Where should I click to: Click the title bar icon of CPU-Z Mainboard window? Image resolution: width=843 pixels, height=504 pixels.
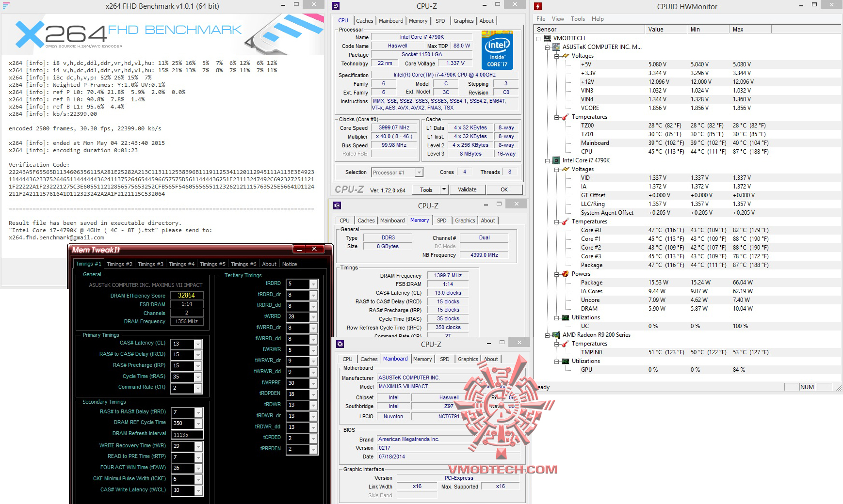click(x=340, y=344)
